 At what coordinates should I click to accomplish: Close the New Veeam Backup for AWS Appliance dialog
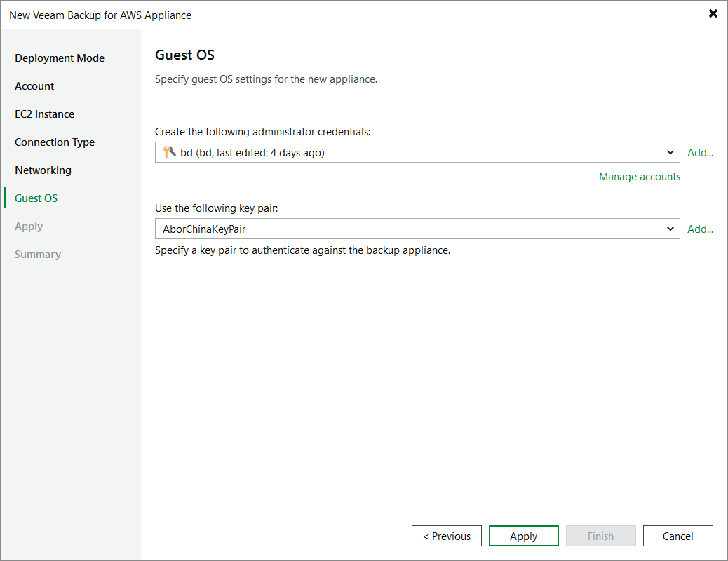[713, 13]
